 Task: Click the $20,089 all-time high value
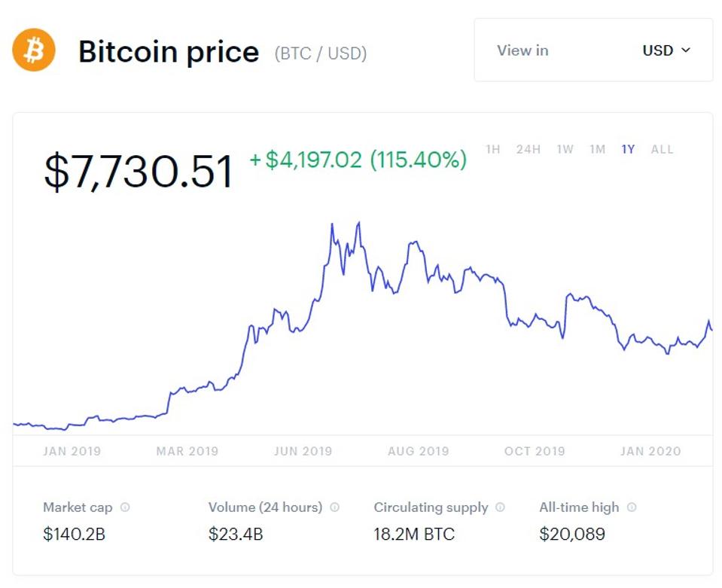[x=572, y=535]
